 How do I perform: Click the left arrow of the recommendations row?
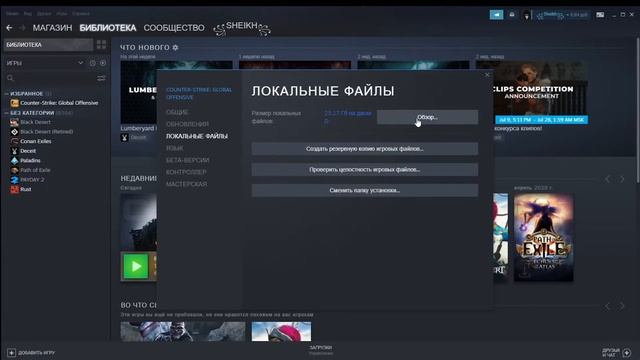[x=607, y=306]
